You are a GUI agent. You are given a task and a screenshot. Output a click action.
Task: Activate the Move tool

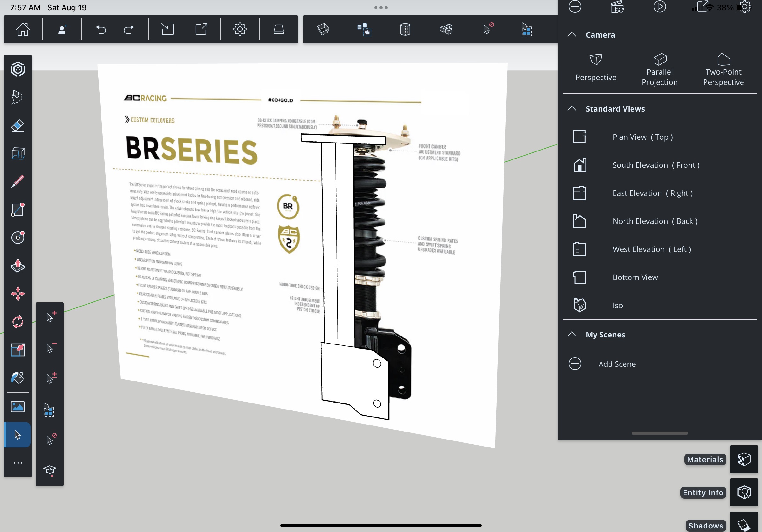(x=18, y=294)
